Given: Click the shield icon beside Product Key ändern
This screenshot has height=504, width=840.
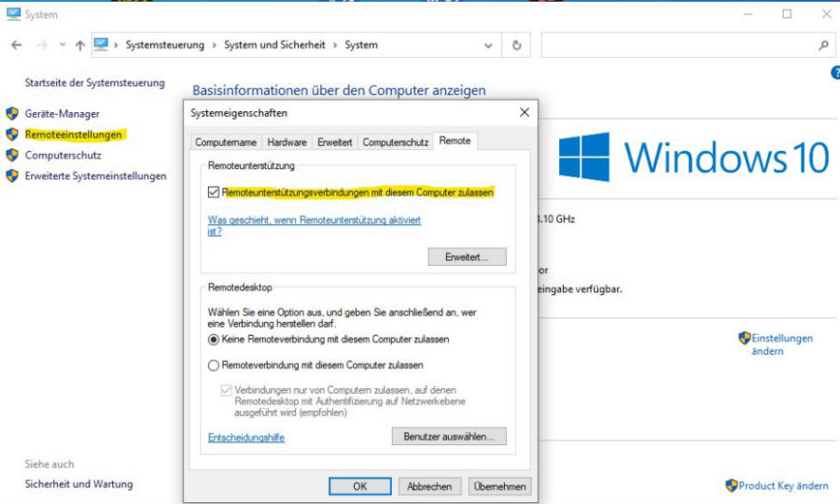Looking at the screenshot, I should pos(731,485).
